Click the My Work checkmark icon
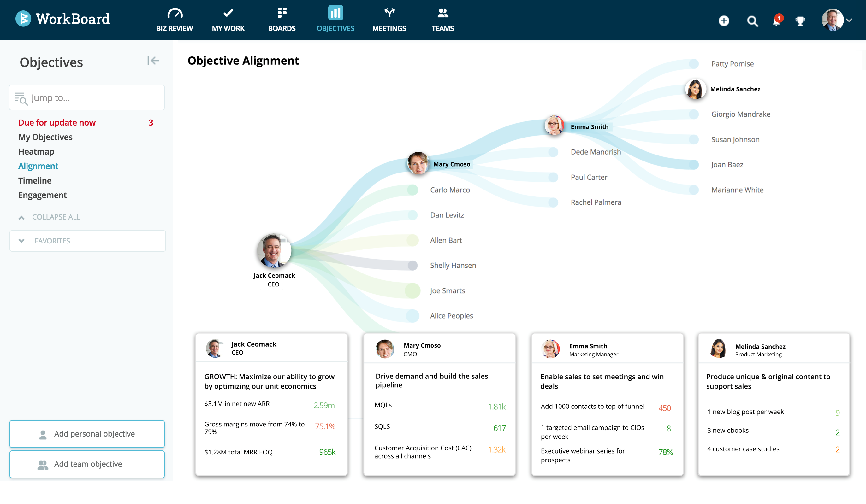The height and width of the screenshot is (504, 866). point(228,13)
